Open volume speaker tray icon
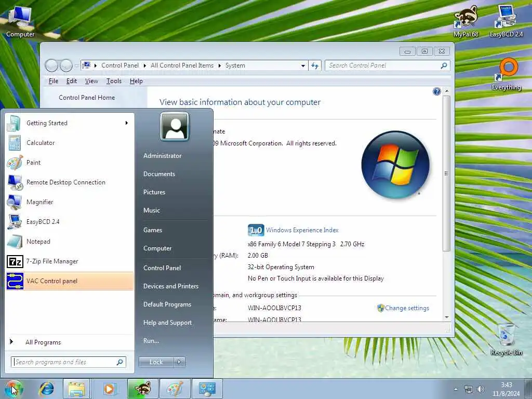This screenshot has width=532, height=399. 481,389
